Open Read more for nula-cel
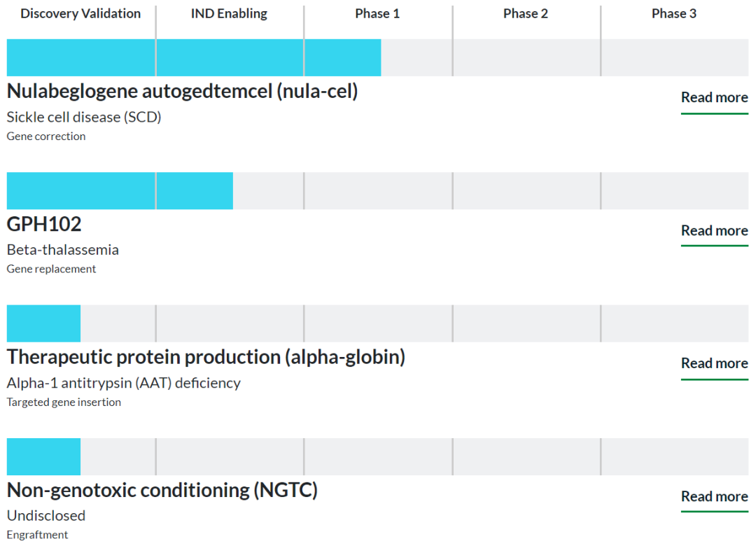This screenshot has height=546, width=756. [714, 97]
